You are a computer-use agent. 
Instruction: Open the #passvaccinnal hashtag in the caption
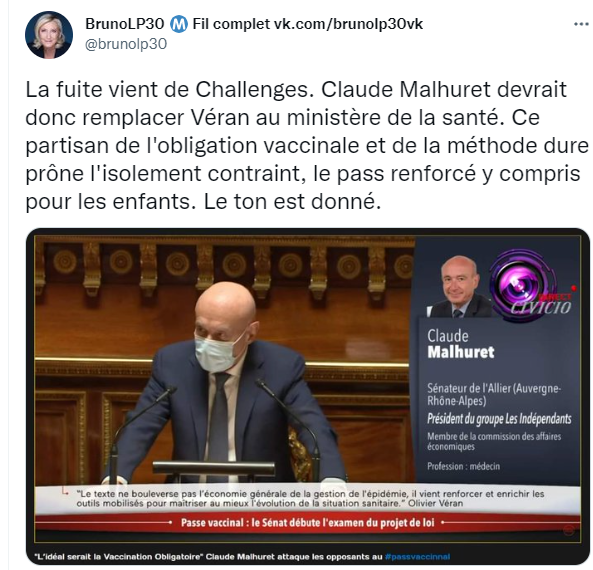(x=418, y=557)
